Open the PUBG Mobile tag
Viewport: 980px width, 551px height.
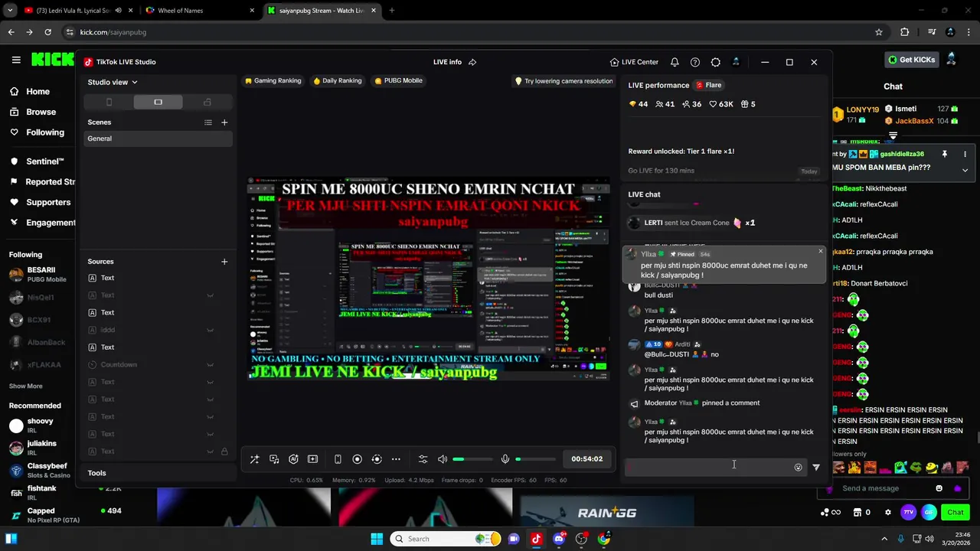pos(398,80)
